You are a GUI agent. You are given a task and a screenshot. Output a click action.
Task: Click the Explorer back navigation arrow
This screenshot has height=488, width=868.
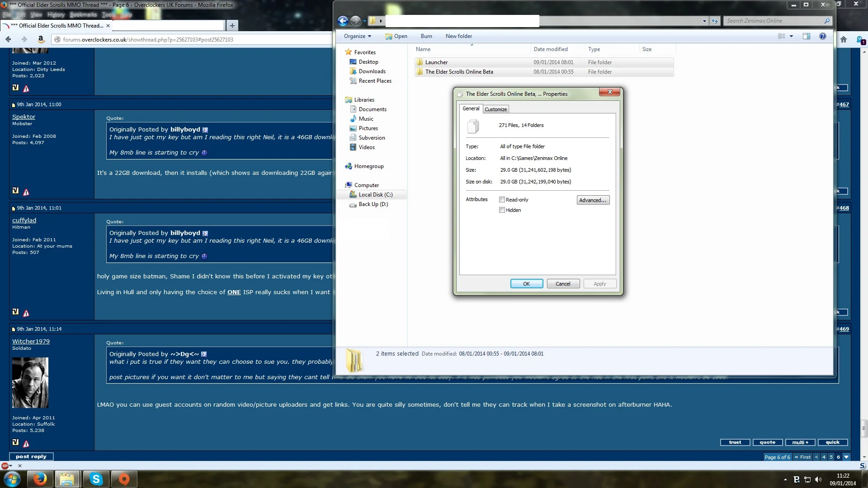click(343, 21)
